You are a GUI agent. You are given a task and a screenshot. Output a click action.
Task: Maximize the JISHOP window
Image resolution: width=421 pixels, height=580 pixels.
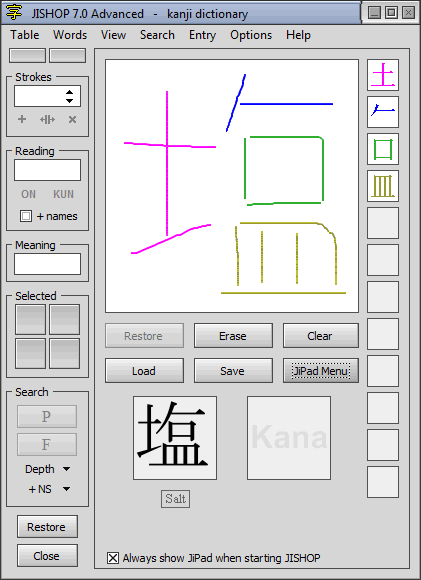(391, 13)
